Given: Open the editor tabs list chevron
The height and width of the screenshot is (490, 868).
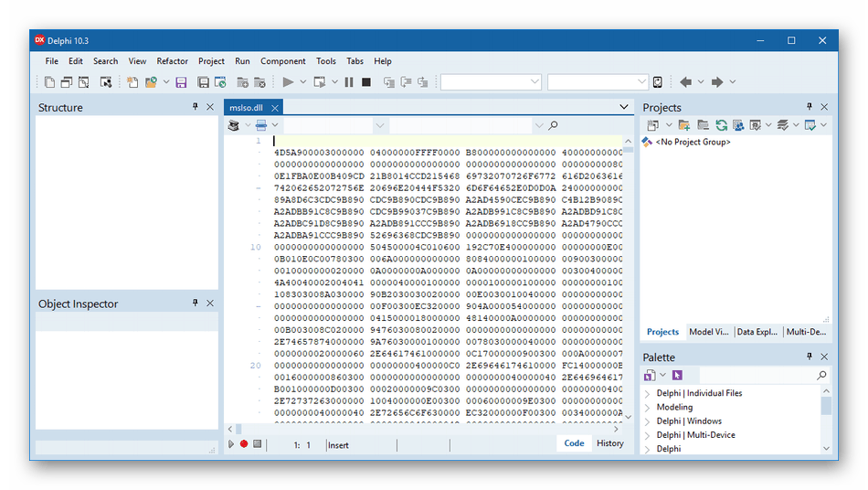Looking at the screenshot, I should pos(624,107).
